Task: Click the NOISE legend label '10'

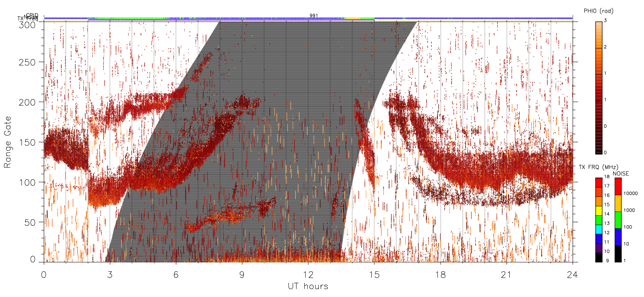Action: [627, 244]
